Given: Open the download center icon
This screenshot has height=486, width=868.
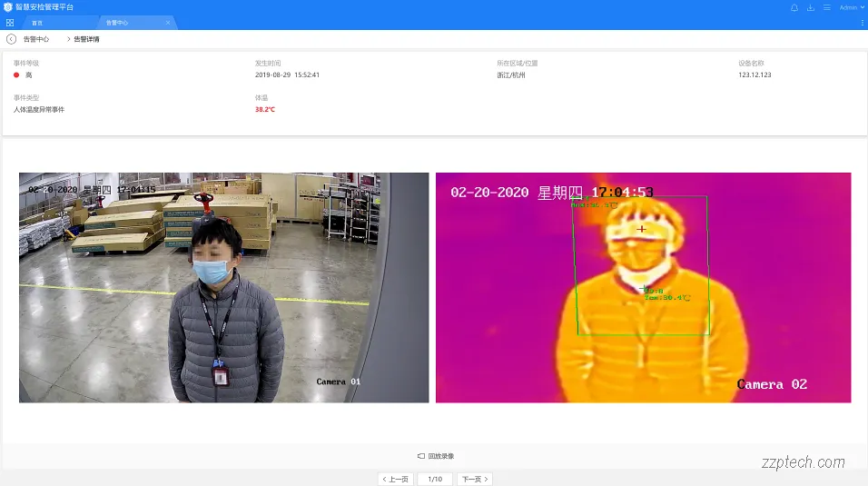Looking at the screenshot, I should tap(811, 8).
